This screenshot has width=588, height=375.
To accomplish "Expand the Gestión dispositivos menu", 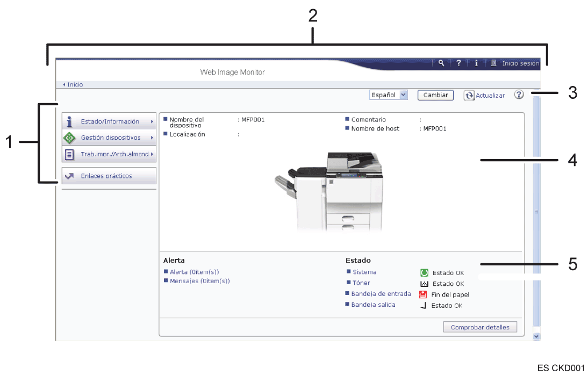I will coord(109,138).
